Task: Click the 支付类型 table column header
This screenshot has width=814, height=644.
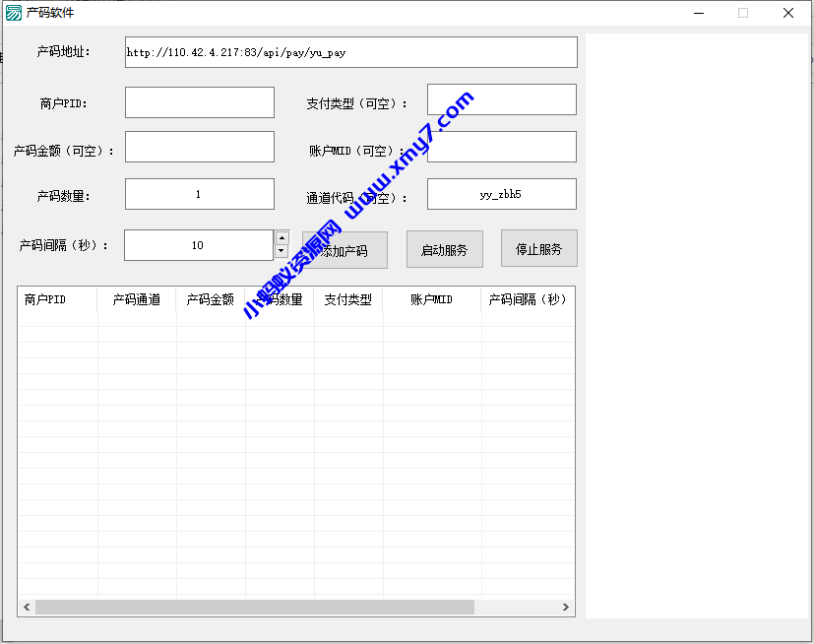Action: click(x=347, y=299)
